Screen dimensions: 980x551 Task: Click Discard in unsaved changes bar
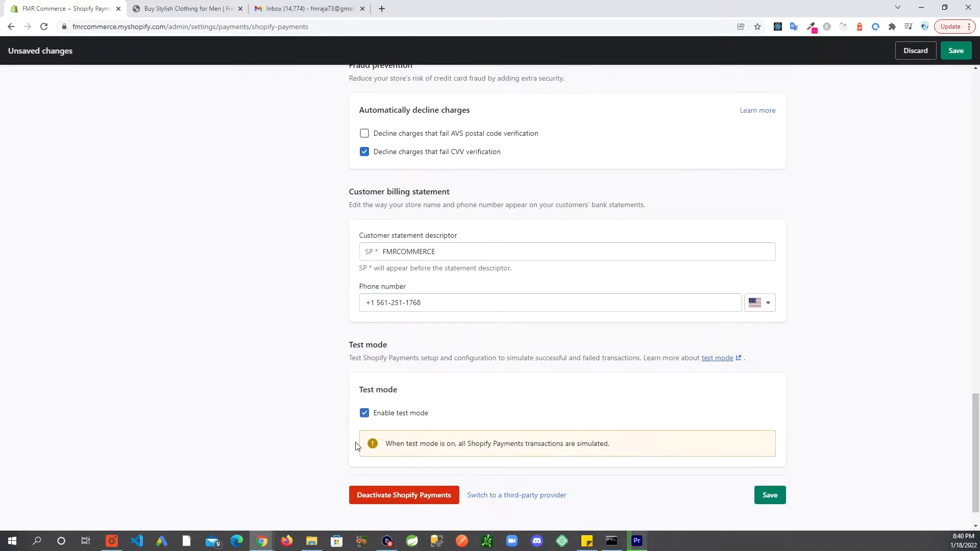pyautogui.click(x=916, y=51)
